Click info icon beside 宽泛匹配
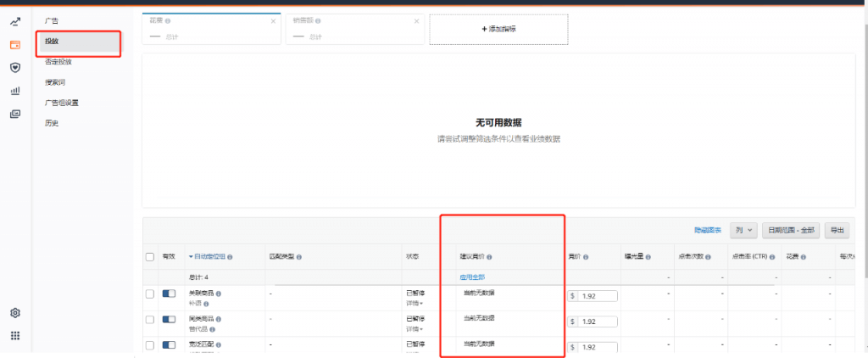This screenshot has height=358, width=868. point(219,344)
